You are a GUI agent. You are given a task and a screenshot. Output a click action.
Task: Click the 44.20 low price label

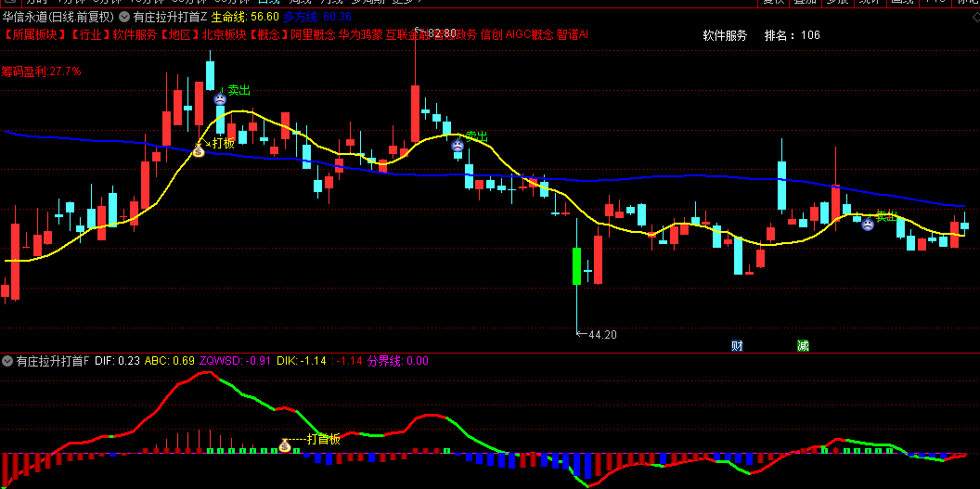tap(602, 335)
